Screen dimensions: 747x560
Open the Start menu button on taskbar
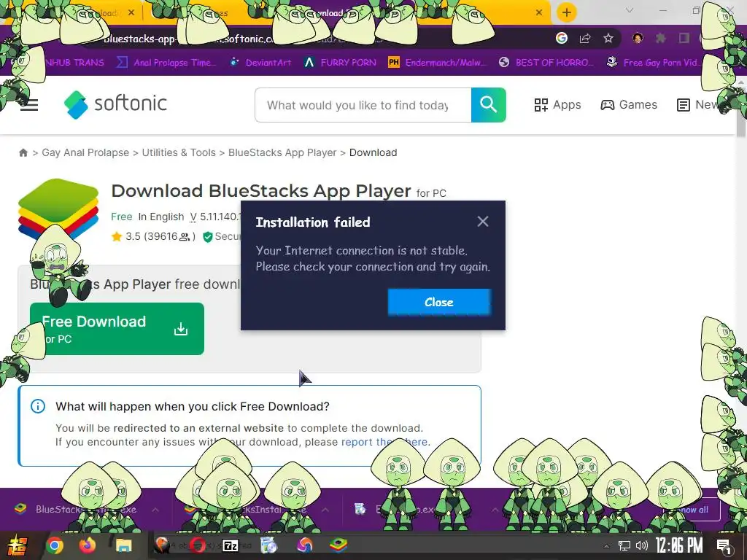pyautogui.click(x=16, y=545)
